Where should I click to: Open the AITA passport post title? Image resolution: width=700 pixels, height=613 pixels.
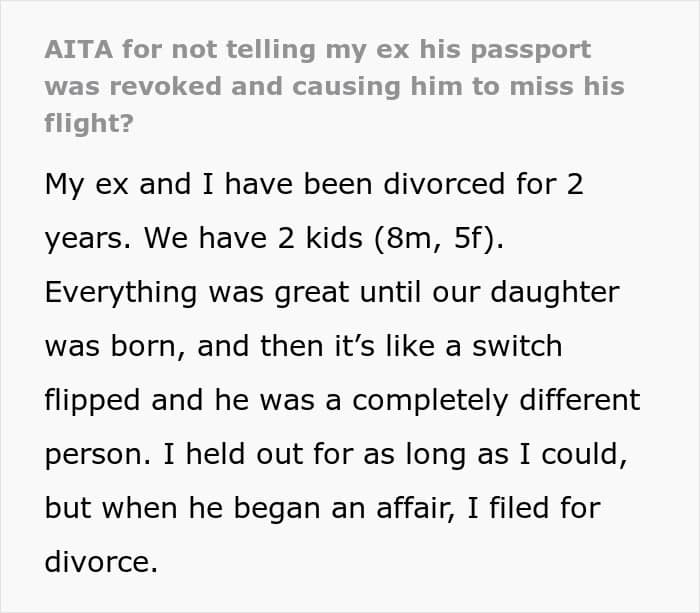[334, 86]
